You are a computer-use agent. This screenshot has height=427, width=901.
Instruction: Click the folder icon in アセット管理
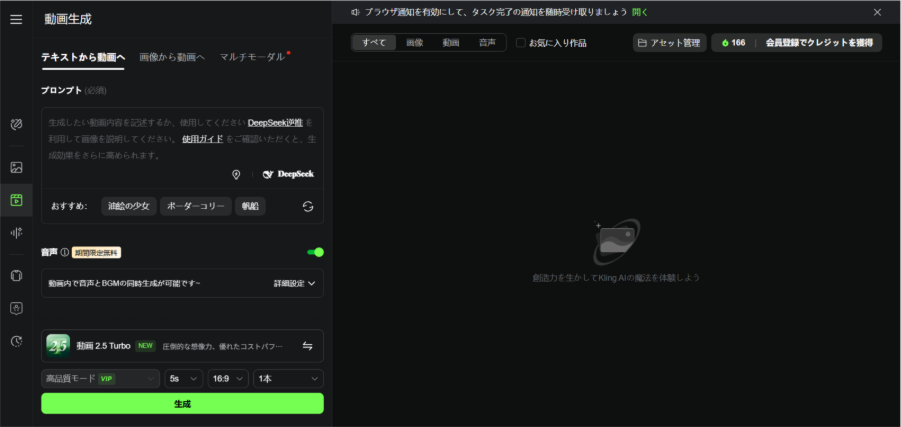point(642,43)
